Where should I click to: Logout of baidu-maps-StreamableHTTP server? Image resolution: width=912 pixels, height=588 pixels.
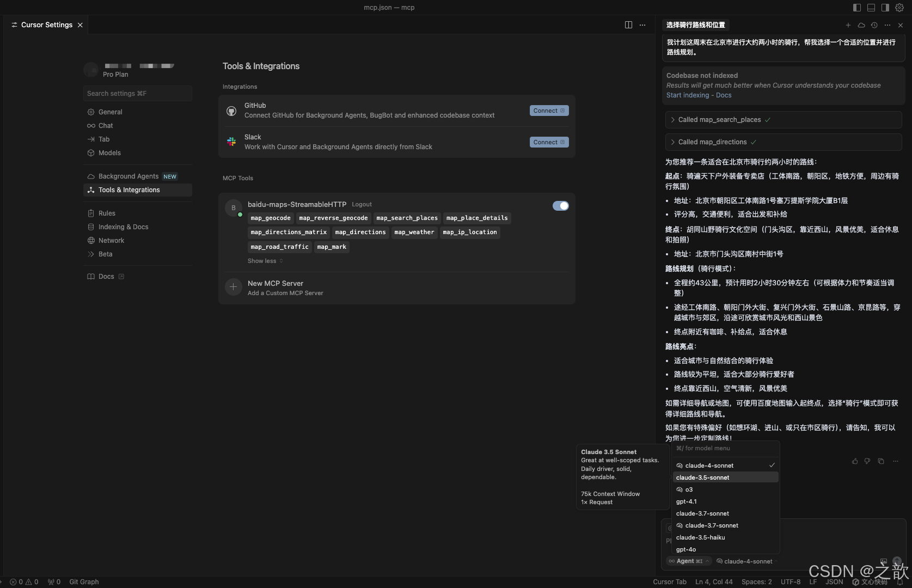click(x=362, y=205)
